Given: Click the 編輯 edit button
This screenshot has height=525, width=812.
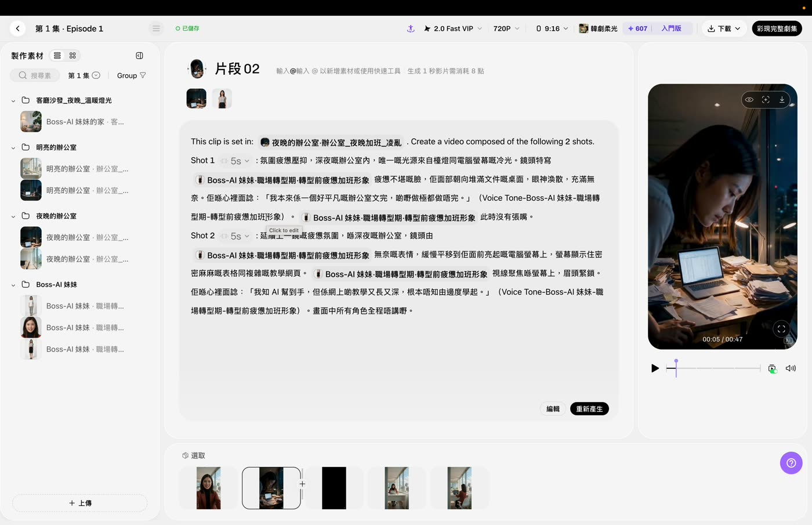Looking at the screenshot, I should 553,409.
